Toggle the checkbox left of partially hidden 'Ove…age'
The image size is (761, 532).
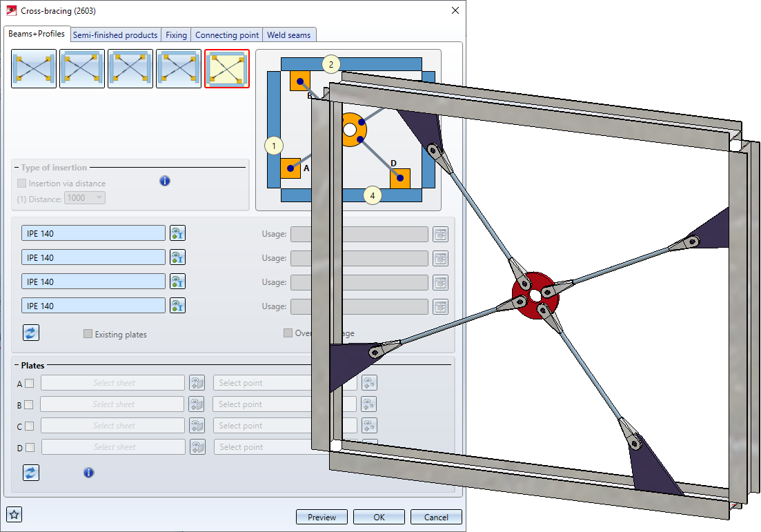coord(288,333)
